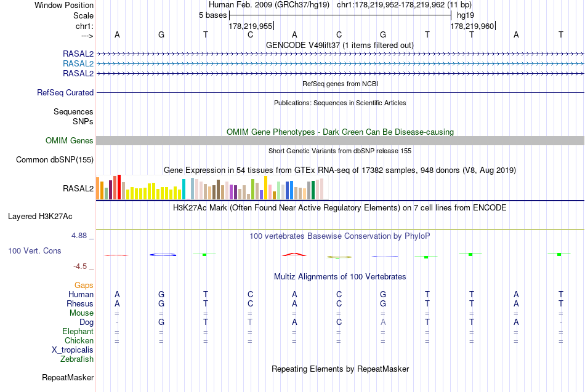Click the gray OMIM Genes bar

(x=340, y=140)
